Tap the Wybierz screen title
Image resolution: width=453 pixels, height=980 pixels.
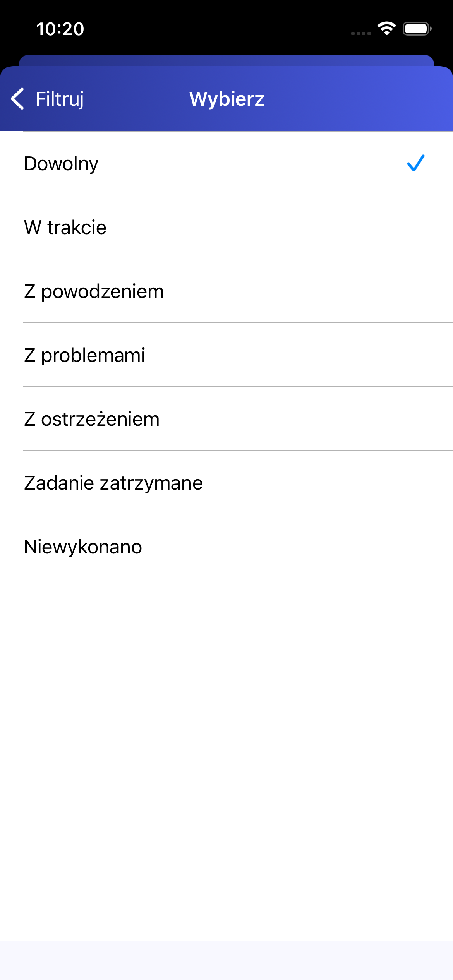click(x=226, y=99)
